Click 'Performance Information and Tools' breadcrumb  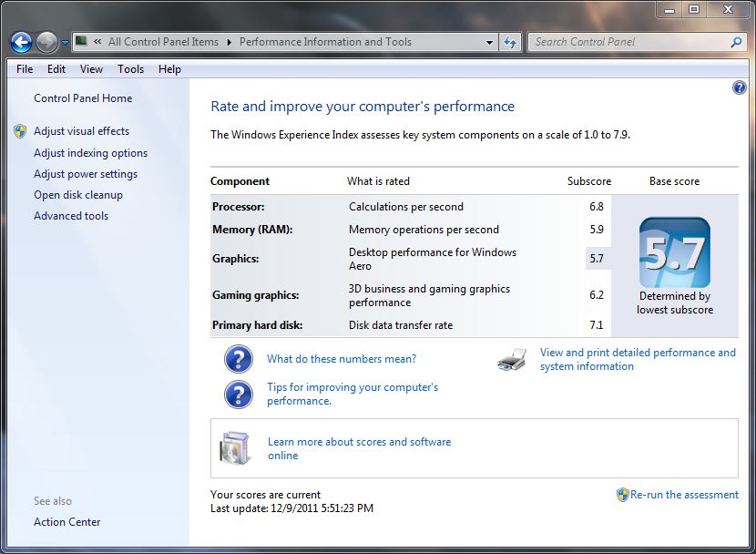point(325,42)
